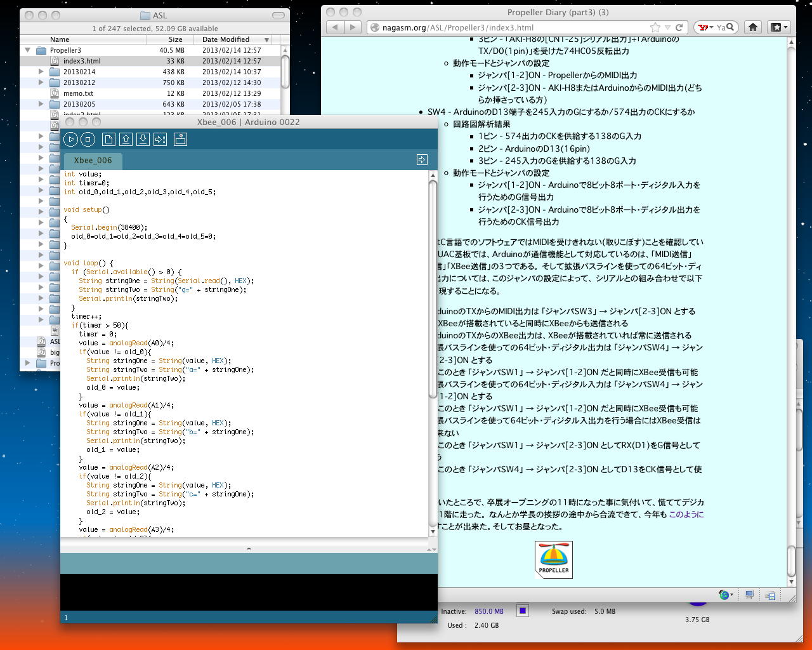Collapse the Propeller3 folder

(x=27, y=50)
